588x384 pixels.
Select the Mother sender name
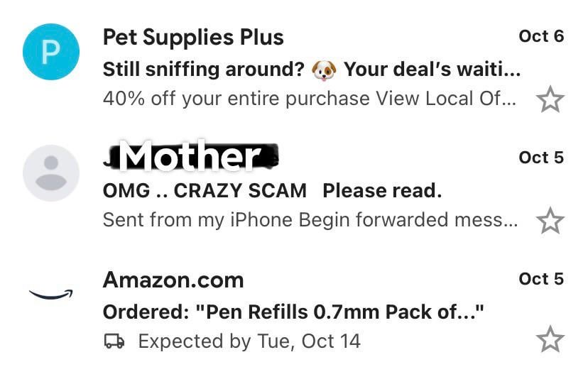pos(190,157)
